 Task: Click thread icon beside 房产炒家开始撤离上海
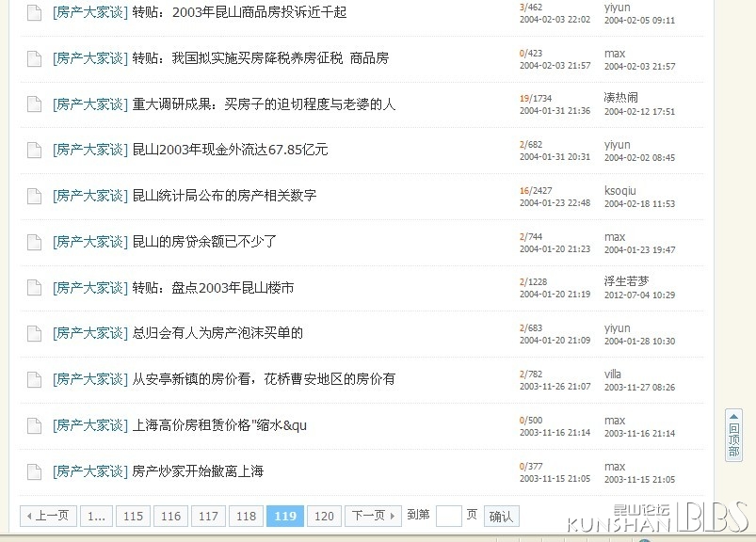[x=34, y=471]
